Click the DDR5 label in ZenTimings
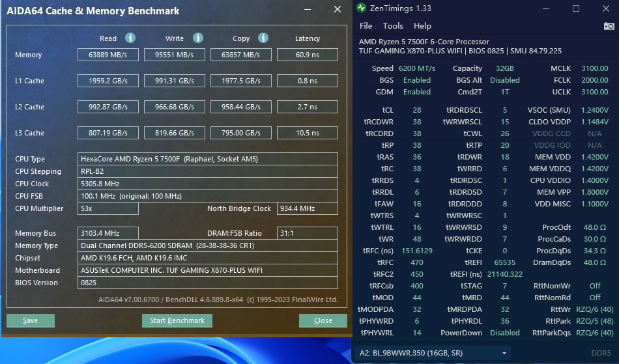The width and height of the screenshot is (619, 364). (x=601, y=353)
